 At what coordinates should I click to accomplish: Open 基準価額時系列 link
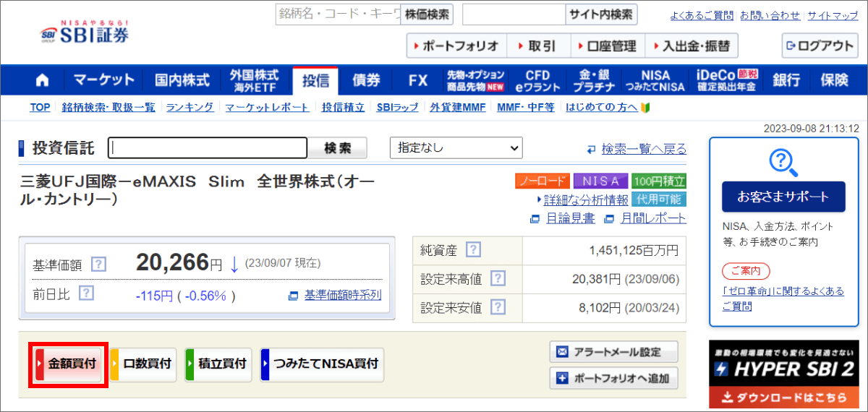(343, 295)
